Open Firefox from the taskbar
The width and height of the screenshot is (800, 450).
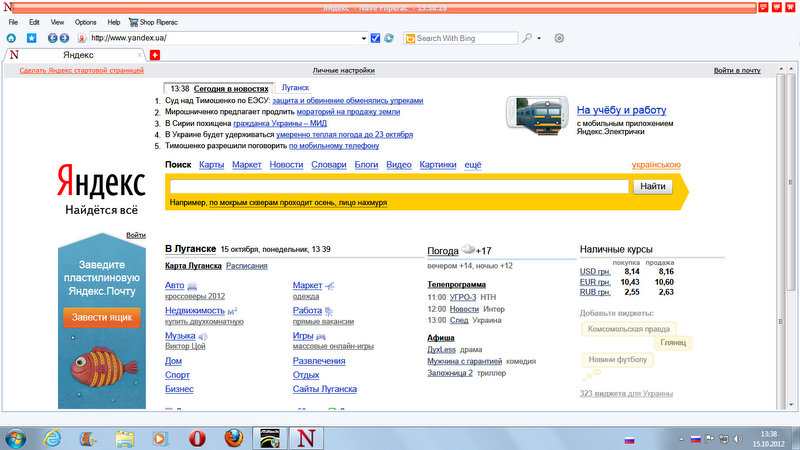click(234, 438)
